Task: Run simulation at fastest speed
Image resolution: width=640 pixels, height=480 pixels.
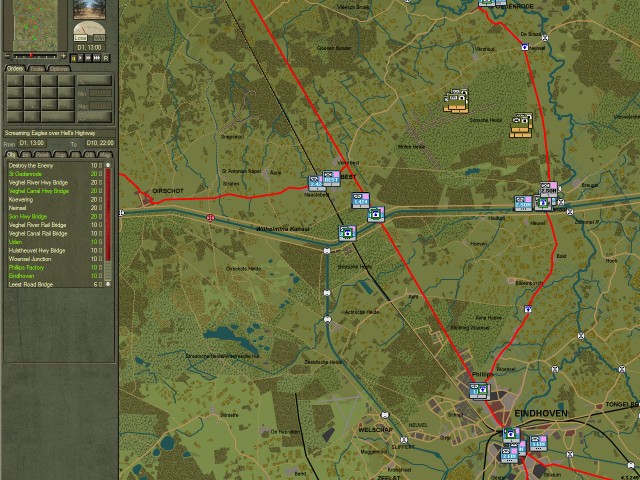Action: coord(97,58)
